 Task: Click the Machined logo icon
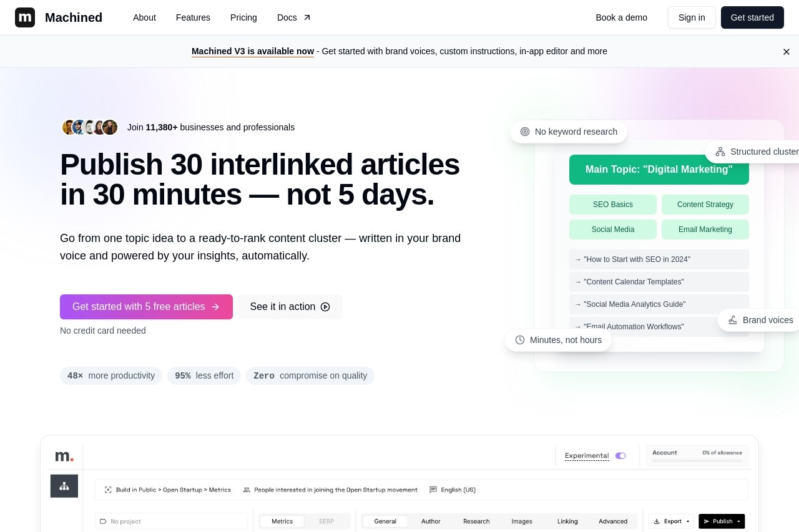click(x=25, y=17)
